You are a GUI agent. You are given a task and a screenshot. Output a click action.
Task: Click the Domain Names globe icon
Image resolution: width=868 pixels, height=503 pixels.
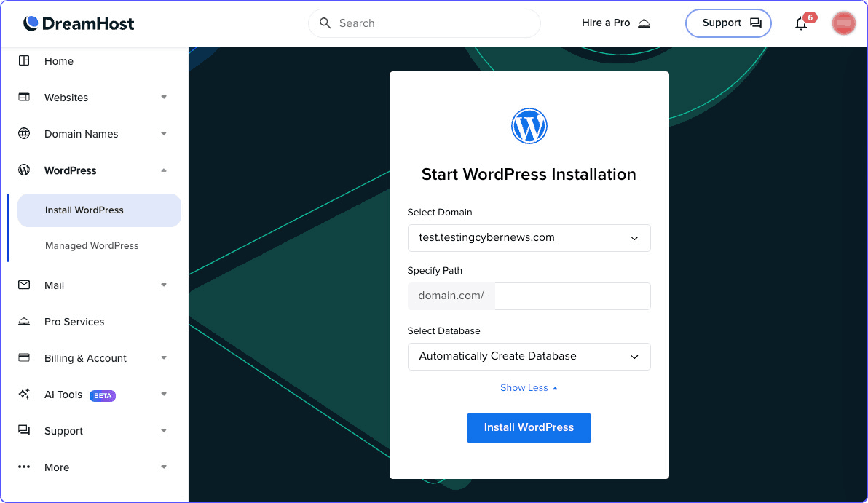[x=24, y=134]
